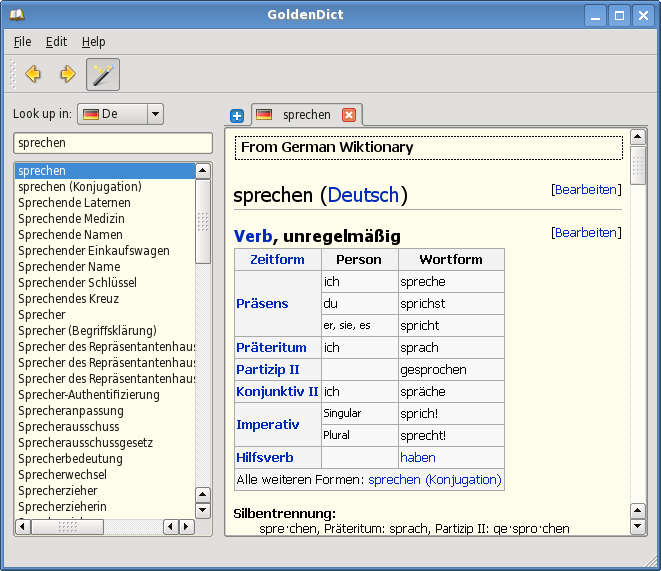This screenshot has width=661, height=571.
Task: Click the search word input field
Action: [112, 143]
